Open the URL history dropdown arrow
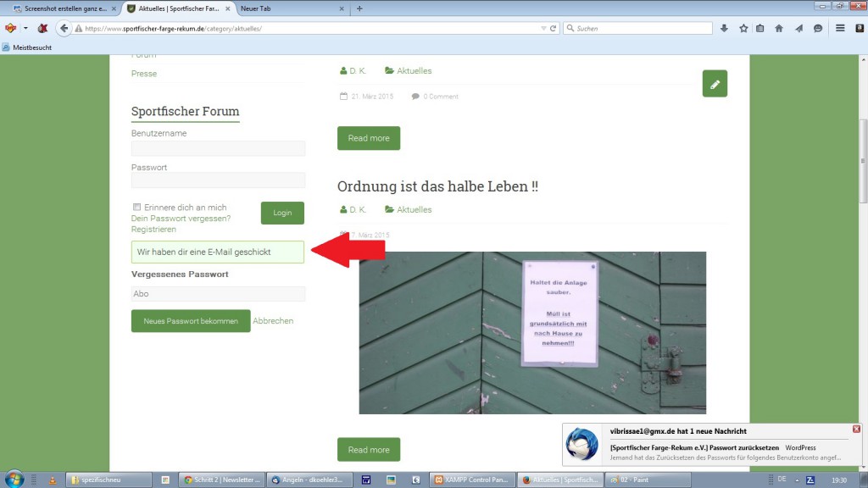 [x=543, y=28]
